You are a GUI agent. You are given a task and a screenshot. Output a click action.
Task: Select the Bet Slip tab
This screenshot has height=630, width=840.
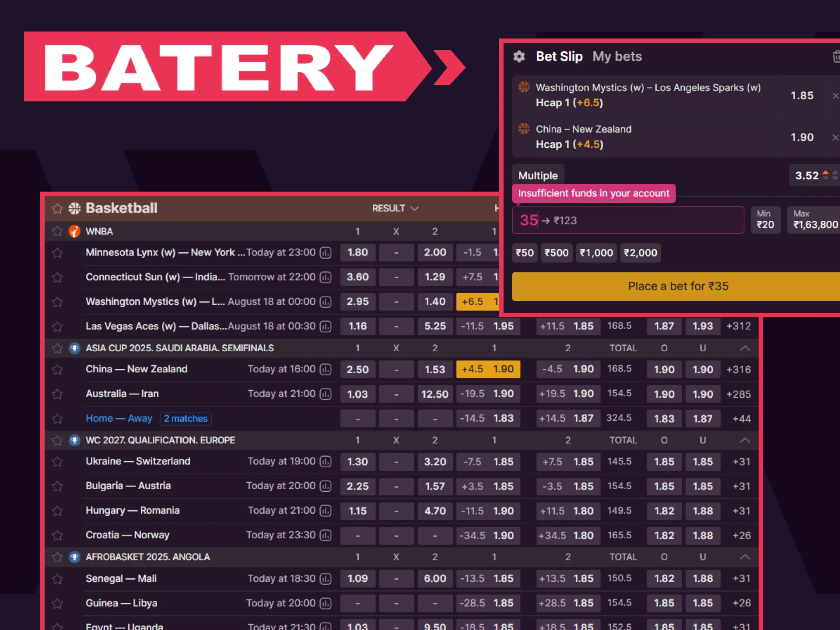559,56
